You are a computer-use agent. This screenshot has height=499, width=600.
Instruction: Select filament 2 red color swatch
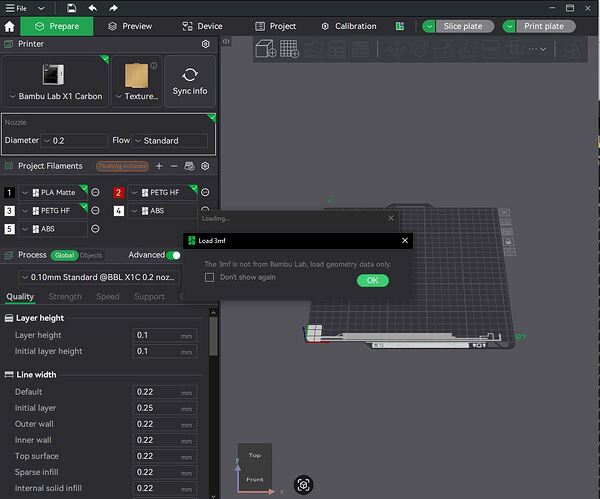[x=119, y=192]
